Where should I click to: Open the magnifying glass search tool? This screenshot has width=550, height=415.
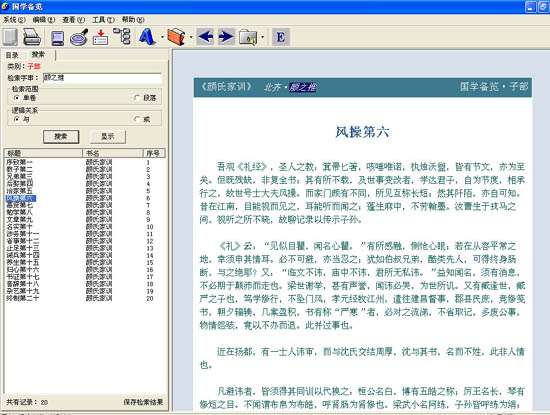pos(79,37)
